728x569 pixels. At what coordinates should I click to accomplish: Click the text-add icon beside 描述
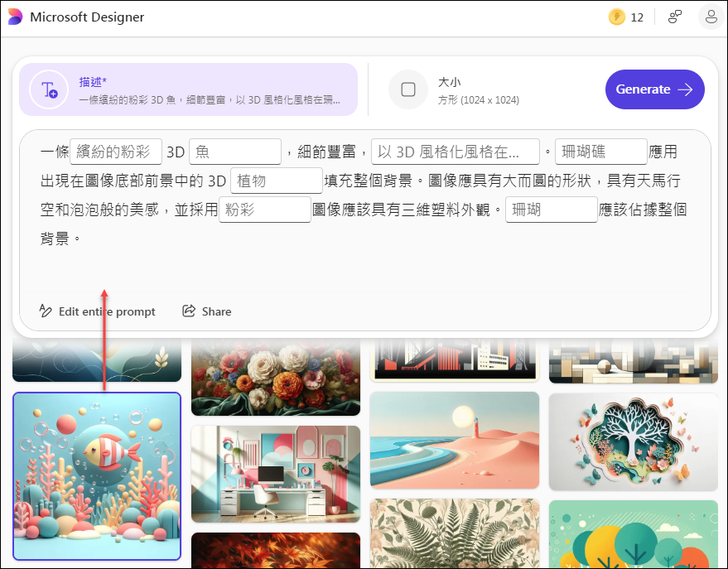click(49, 89)
